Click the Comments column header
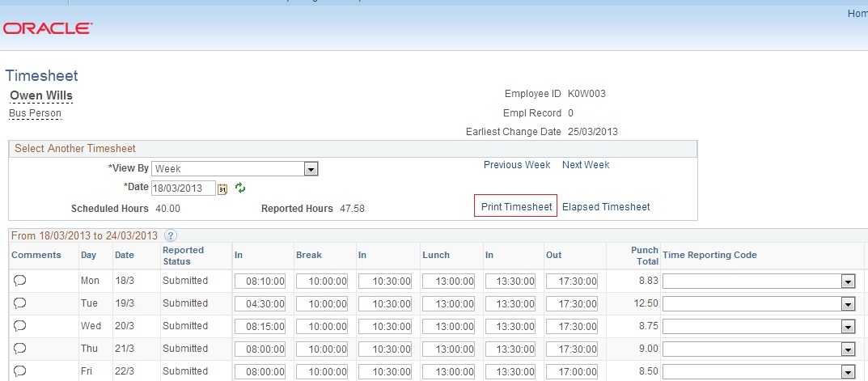The height and width of the screenshot is (381, 868). click(36, 256)
